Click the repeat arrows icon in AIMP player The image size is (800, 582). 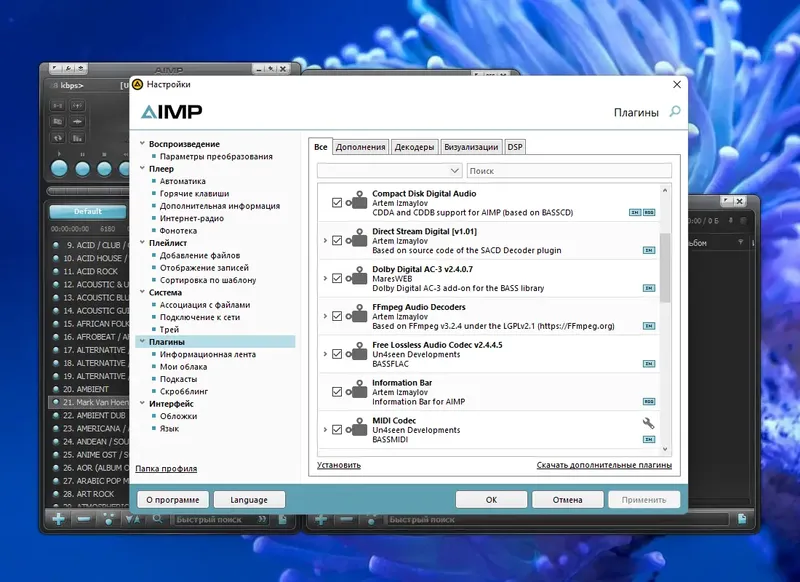coord(58,138)
